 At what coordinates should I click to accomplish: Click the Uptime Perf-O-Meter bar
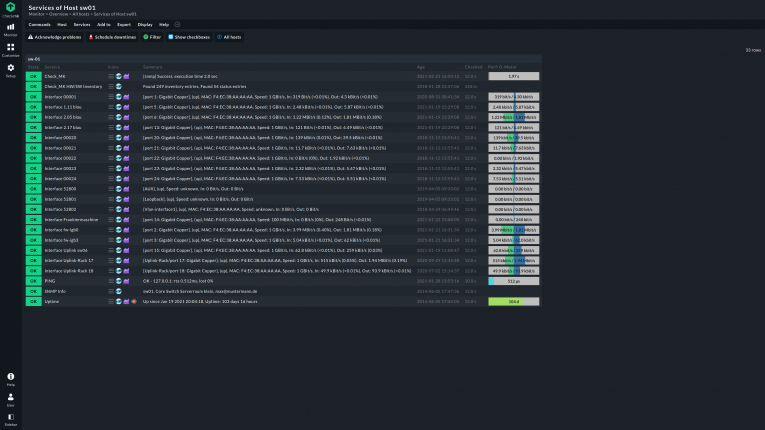(513, 300)
